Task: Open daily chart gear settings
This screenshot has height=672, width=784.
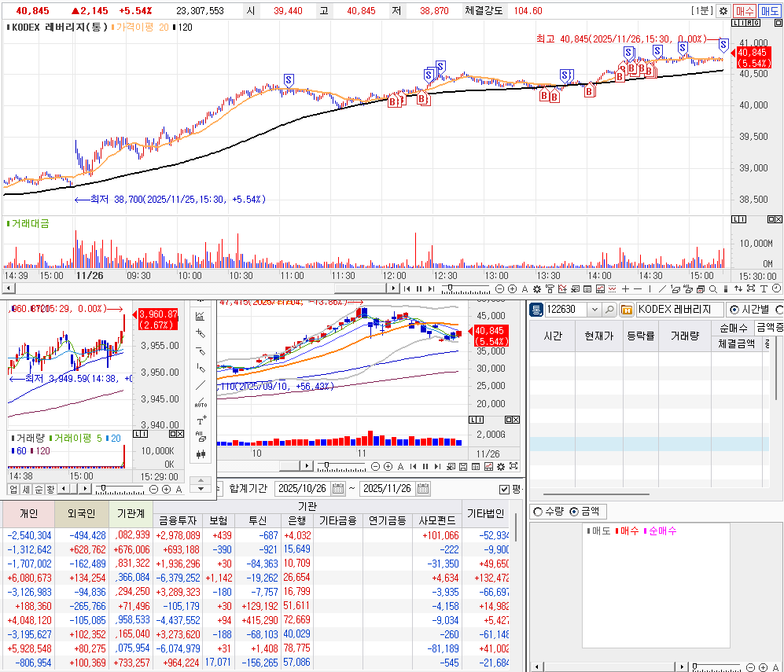Action: click(500, 467)
